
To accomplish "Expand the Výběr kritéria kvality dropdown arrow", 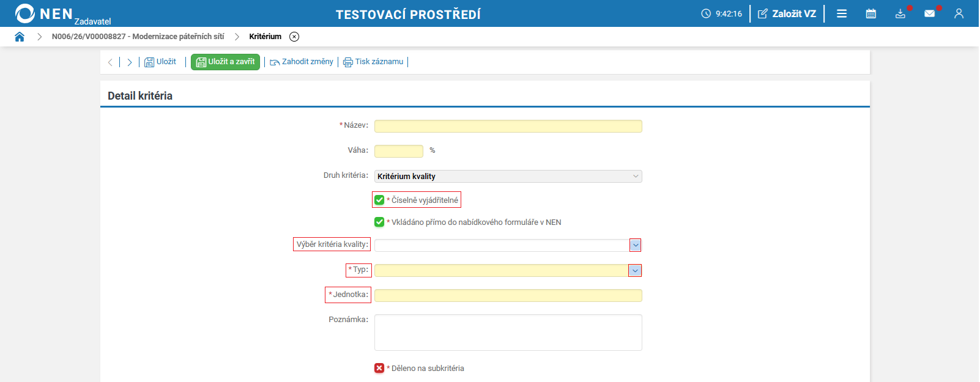I will (636, 245).
